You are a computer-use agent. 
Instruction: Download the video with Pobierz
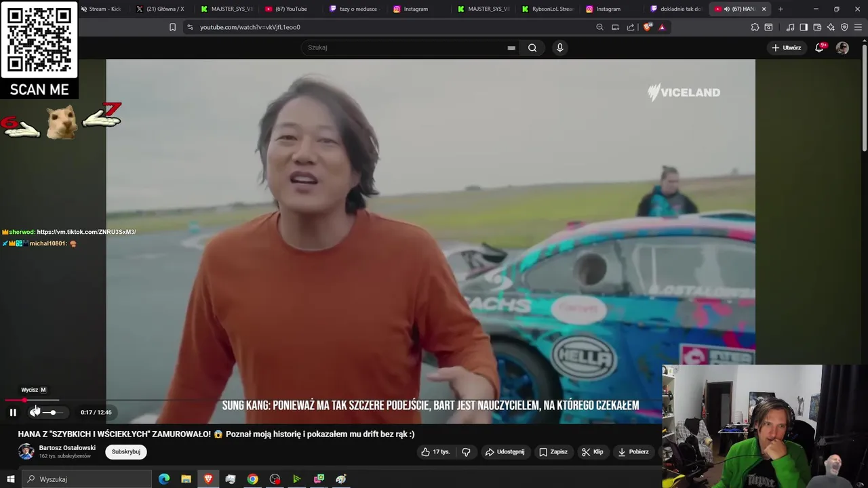633,451
